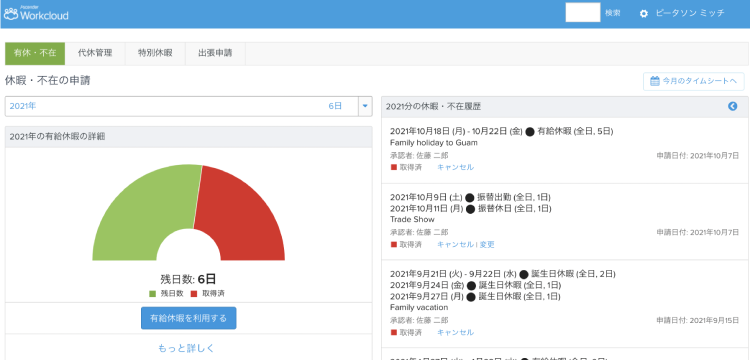Open the 2021年 6日 combo box

tap(188, 106)
